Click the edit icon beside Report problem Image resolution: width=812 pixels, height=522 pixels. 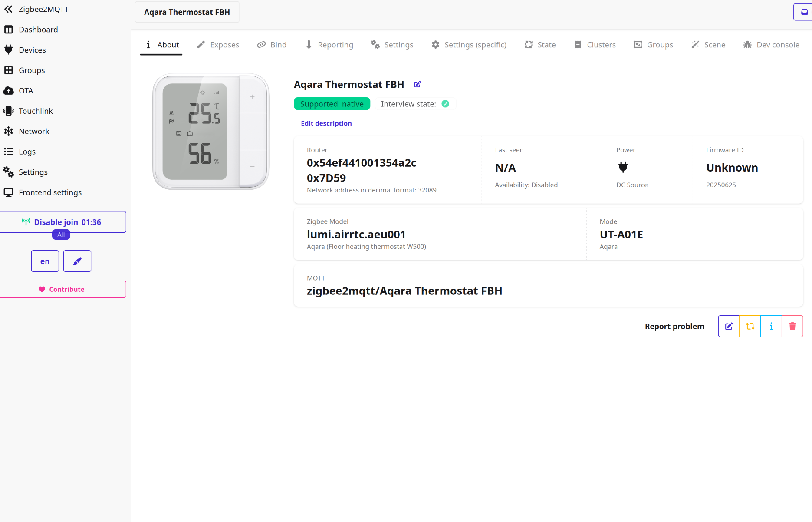[729, 326]
